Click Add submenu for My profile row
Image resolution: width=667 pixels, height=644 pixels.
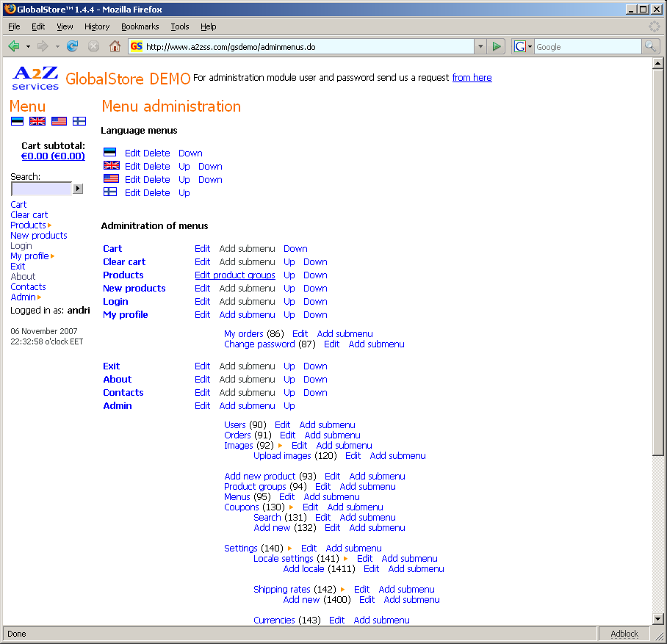247,315
